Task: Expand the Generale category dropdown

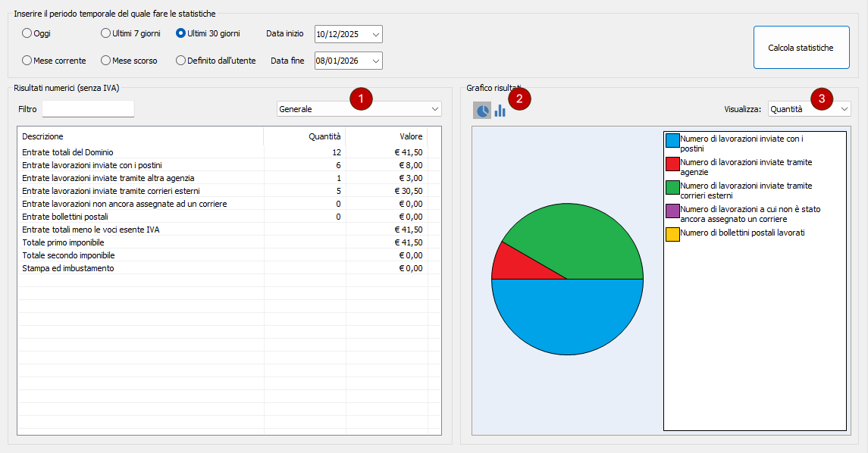Action: [x=434, y=109]
